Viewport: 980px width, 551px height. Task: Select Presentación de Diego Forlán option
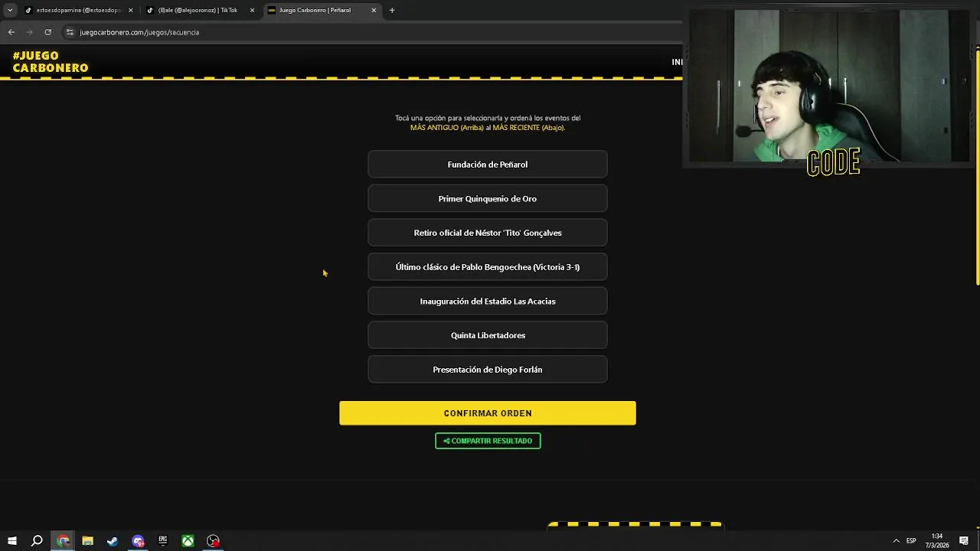488,370
